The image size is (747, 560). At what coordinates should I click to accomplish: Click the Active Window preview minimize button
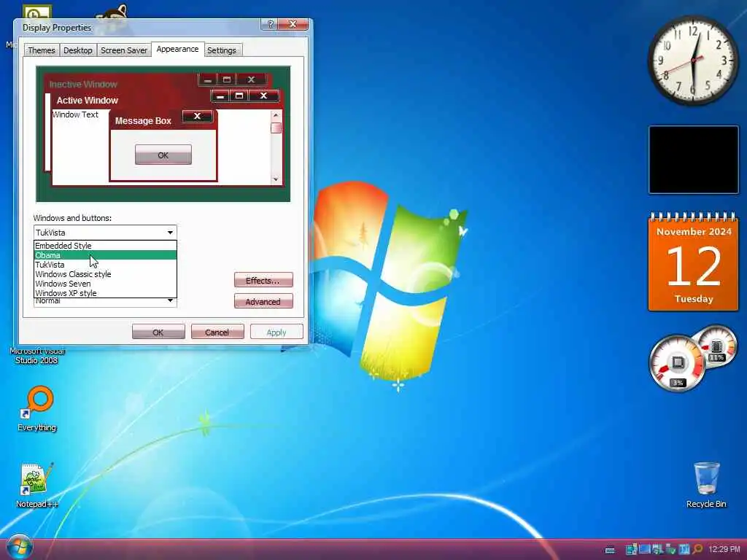220,96
